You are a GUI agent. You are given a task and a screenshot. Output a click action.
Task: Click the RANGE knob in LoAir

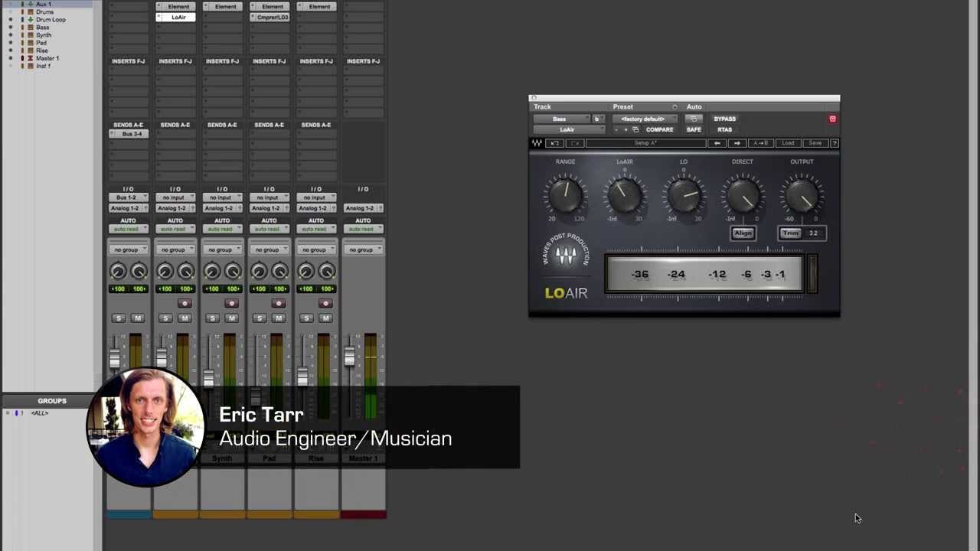565,195
